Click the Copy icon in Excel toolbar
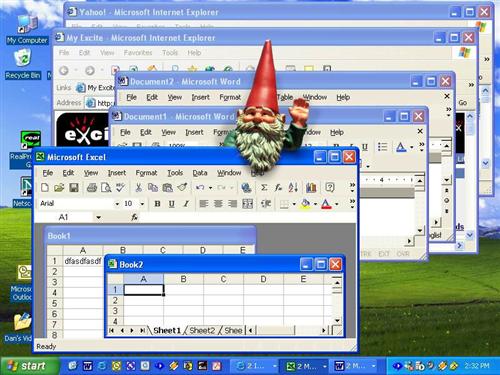The image size is (500, 375). point(153,188)
